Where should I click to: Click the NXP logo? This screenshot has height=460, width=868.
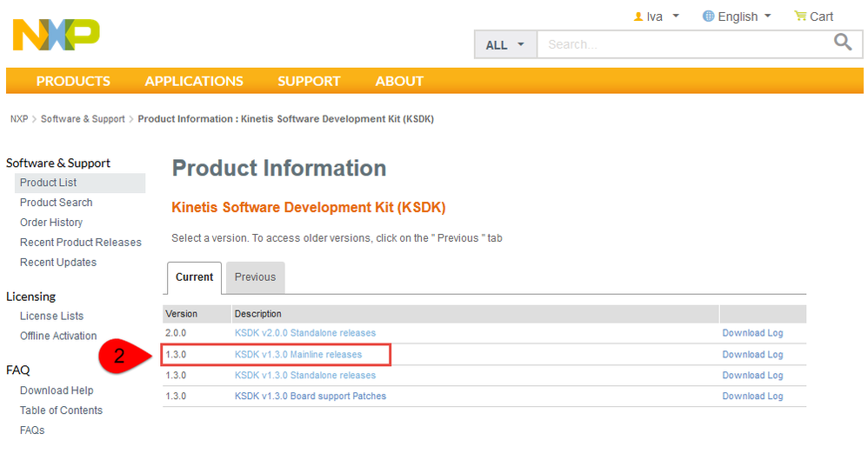pyautogui.click(x=56, y=35)
